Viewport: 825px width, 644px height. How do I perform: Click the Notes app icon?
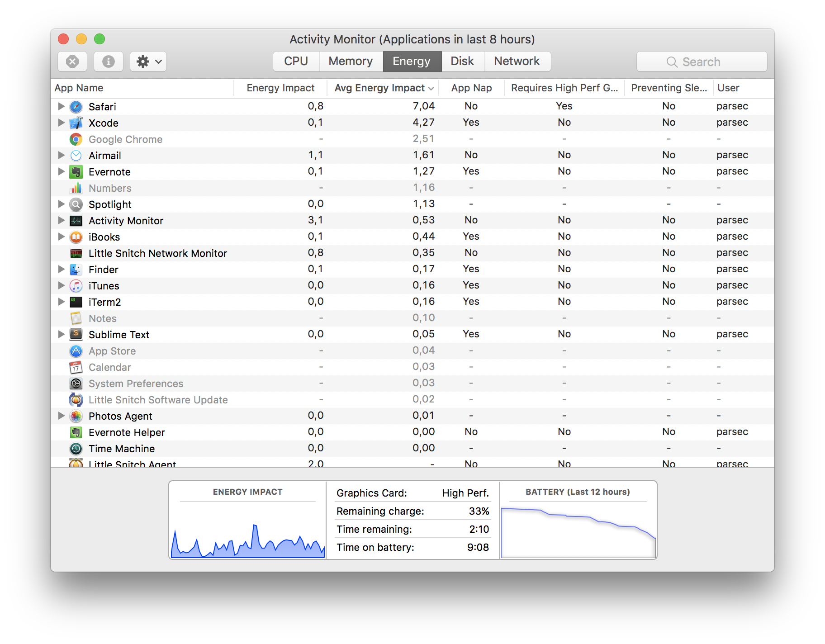76,318
